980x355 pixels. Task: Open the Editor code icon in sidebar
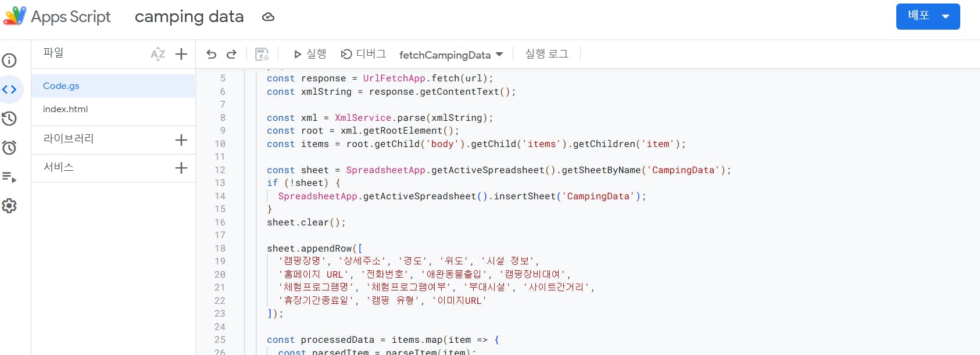click(9, 89)
